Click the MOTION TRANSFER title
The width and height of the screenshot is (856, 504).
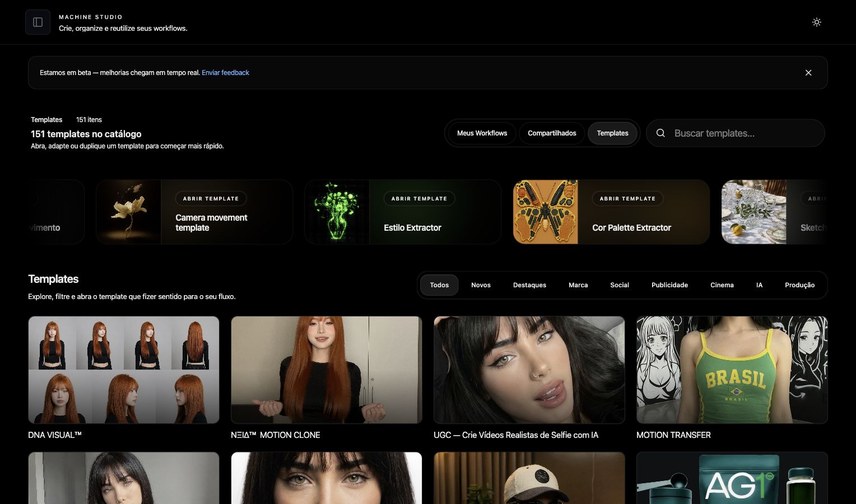coord(673,435)
